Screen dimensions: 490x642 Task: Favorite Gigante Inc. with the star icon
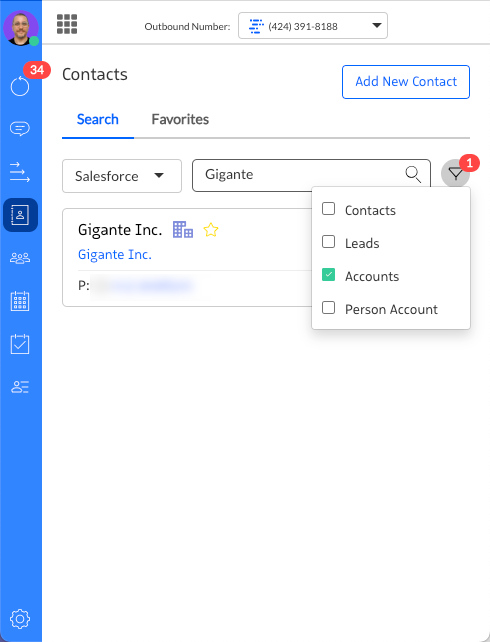pyautogui.click(x=211, y=230)
